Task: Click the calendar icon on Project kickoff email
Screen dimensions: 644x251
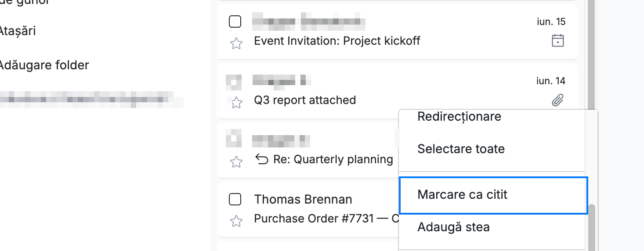Action: point(558,41)
